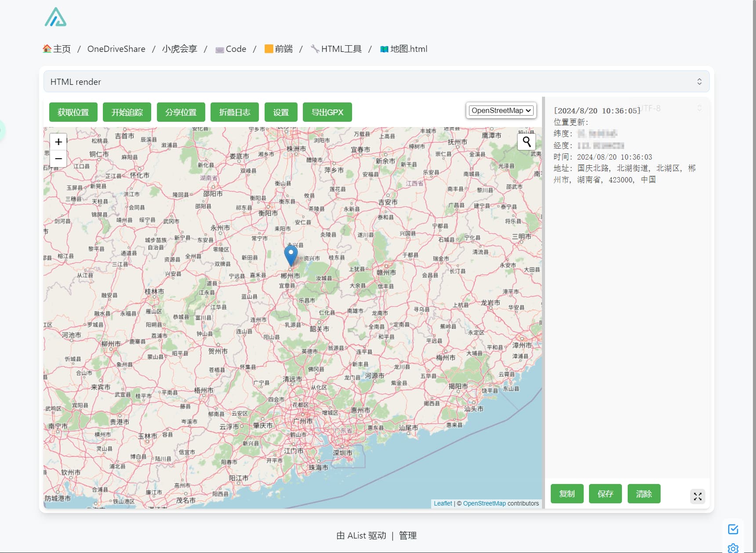Click the 导出GPX button
756x553 pixels.
327,112
